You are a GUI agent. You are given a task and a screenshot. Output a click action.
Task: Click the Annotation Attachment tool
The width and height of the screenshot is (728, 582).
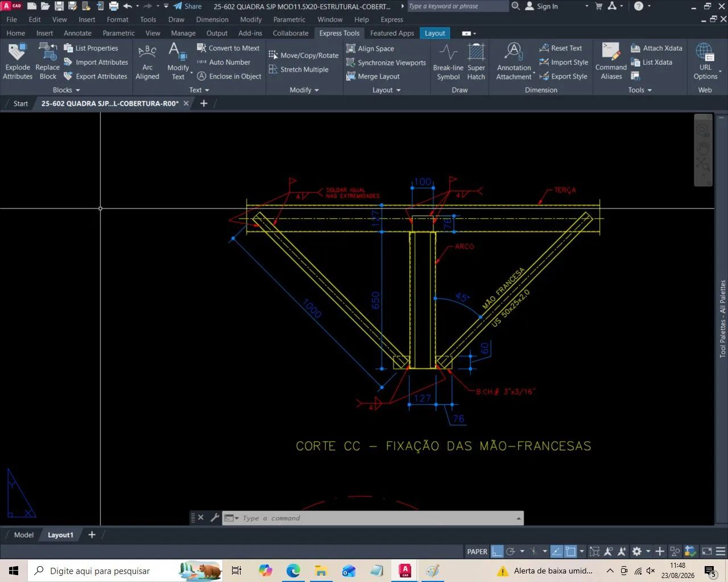514,61
